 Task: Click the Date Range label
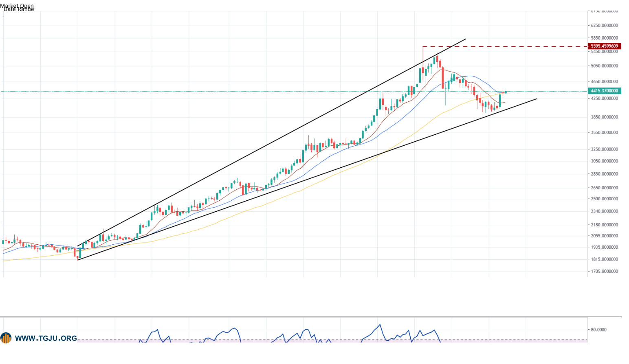[19, 9]
